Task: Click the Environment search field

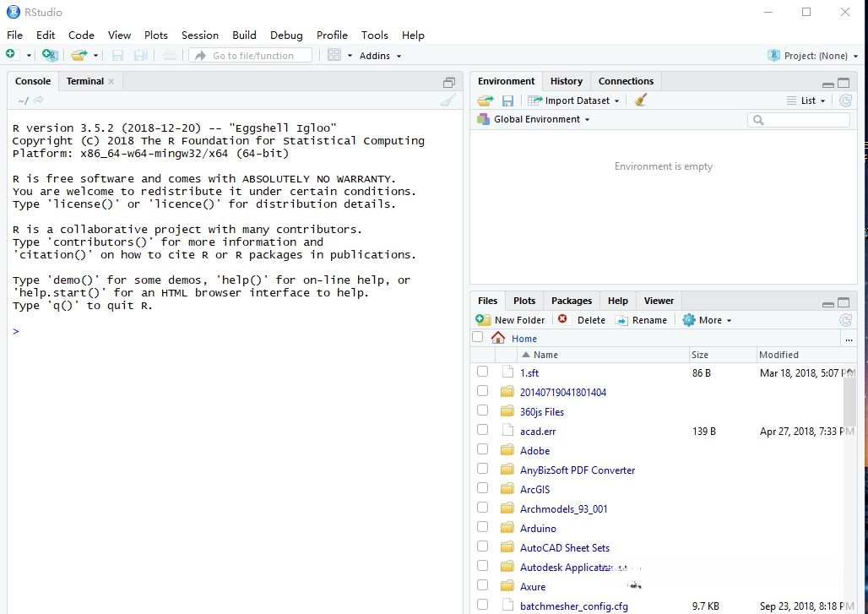Action: coord(799,120)
